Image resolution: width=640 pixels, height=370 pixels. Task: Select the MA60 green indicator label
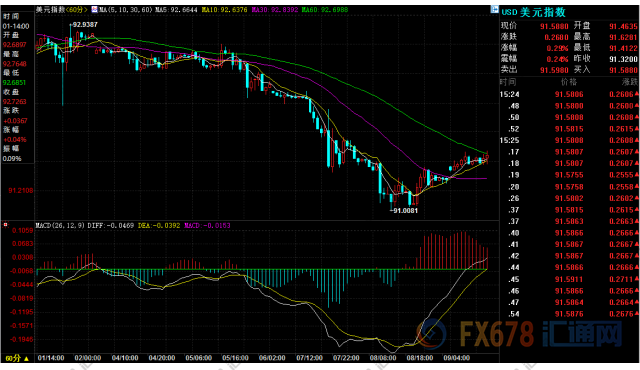(325, 9)
